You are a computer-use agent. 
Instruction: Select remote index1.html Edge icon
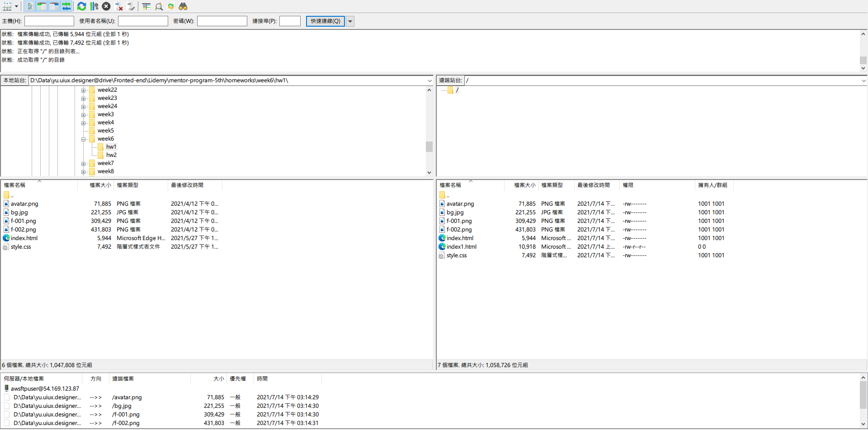point(442,247)
